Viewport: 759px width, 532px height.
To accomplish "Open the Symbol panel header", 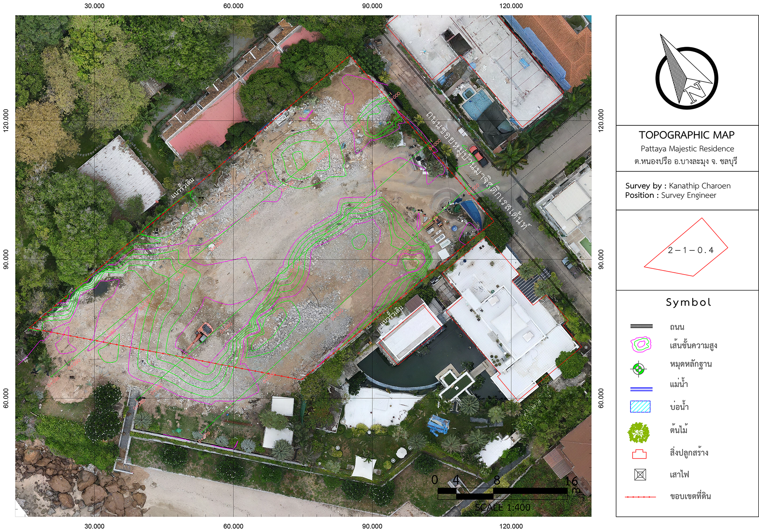I will pyautogui.click(x=689, y=303).
